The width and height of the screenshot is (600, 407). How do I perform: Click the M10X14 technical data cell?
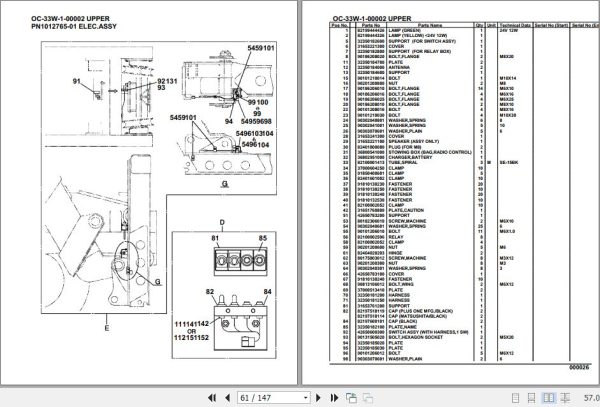coord(508,78)
